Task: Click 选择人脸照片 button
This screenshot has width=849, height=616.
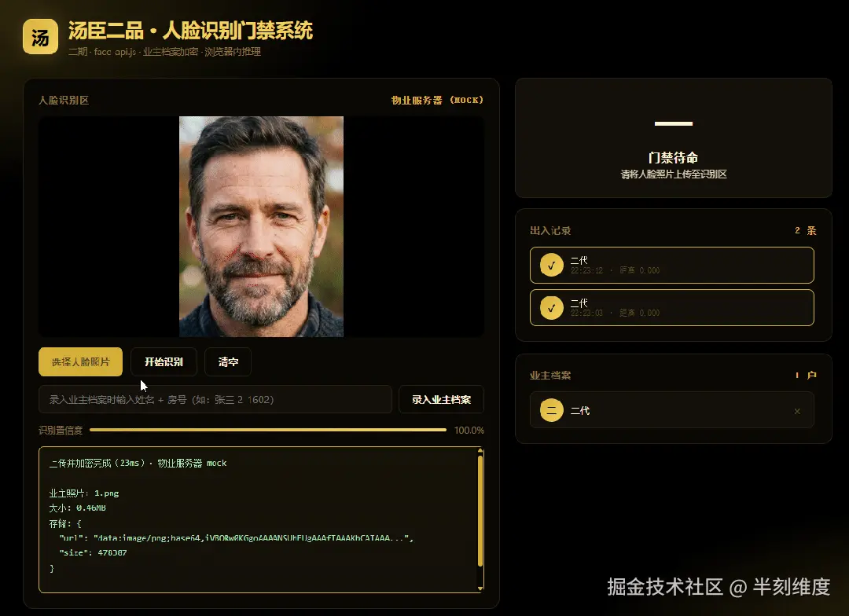Action: click(x=80, y=361)
